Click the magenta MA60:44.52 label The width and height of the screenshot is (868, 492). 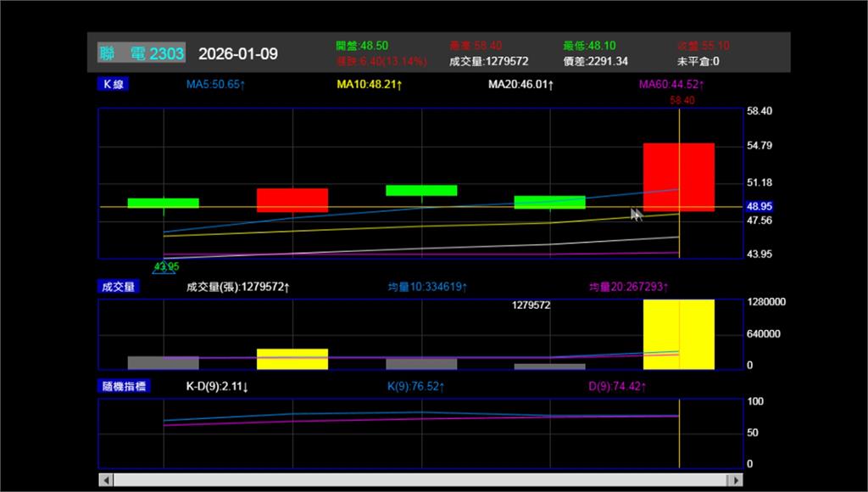tap(671, 85)
